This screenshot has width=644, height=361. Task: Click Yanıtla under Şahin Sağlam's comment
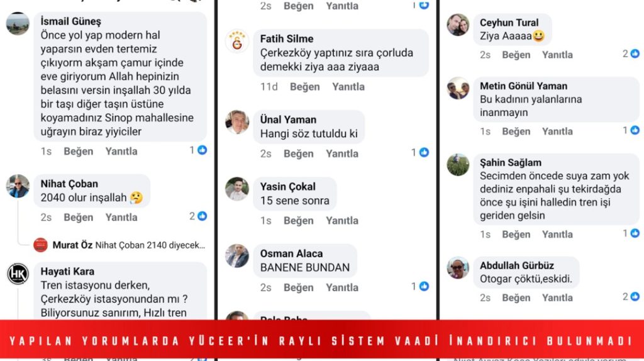557,234
